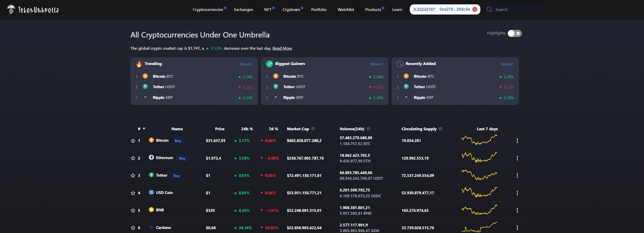644x233 pixels.
Task: Open the options menu for the Cardano row
Action: pyautogui.click(x=517, y=228)
